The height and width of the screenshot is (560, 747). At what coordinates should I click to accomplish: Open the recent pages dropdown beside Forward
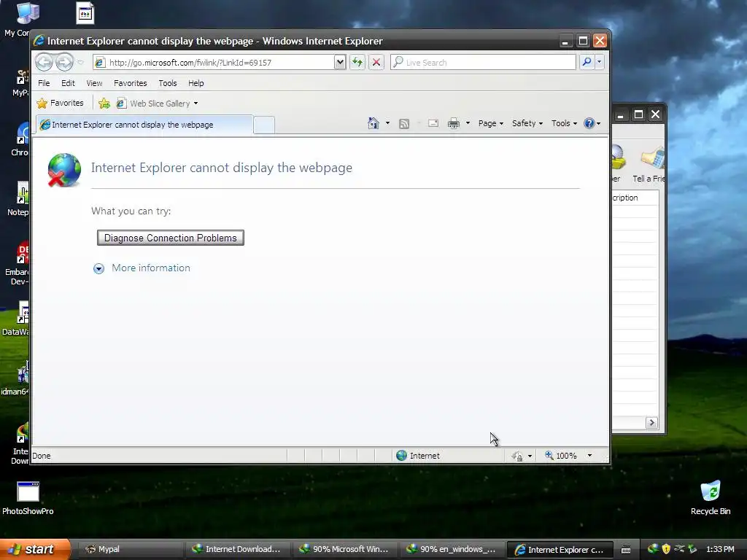[80, 63]
